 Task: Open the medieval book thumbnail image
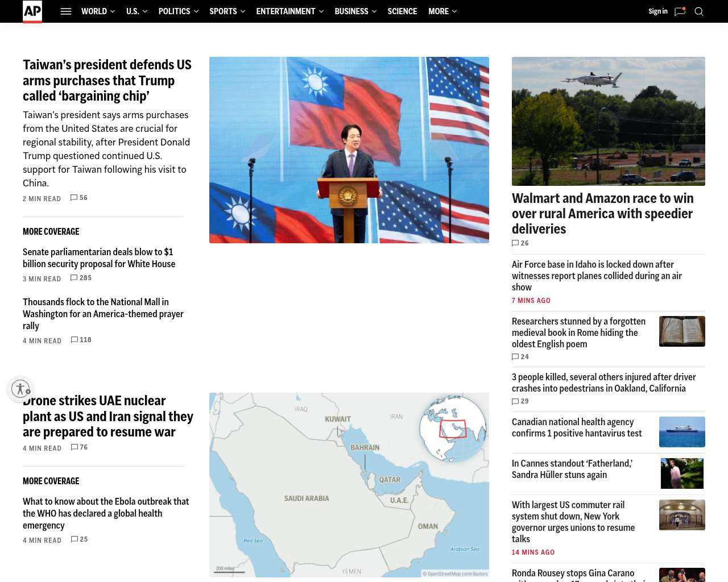click(x=682, y=331)
